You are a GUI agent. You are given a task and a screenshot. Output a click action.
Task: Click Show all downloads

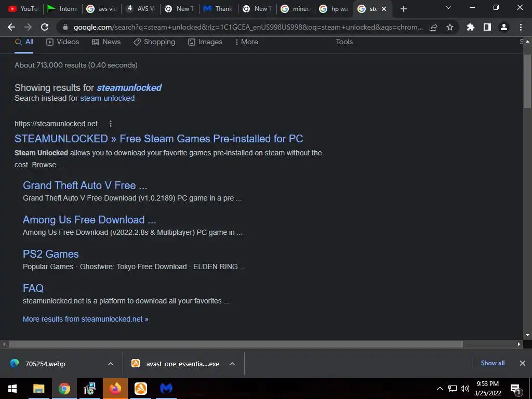(493, 363)
